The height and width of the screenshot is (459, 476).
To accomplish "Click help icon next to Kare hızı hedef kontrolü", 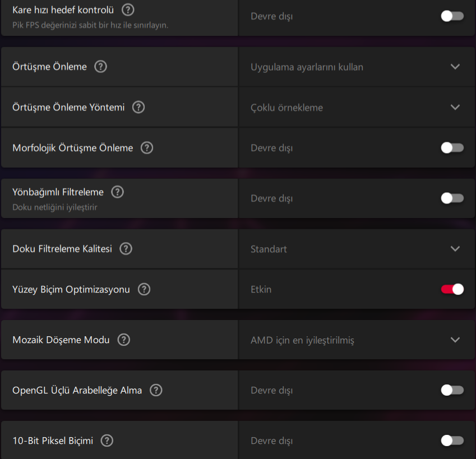I will tap(128, 10).
